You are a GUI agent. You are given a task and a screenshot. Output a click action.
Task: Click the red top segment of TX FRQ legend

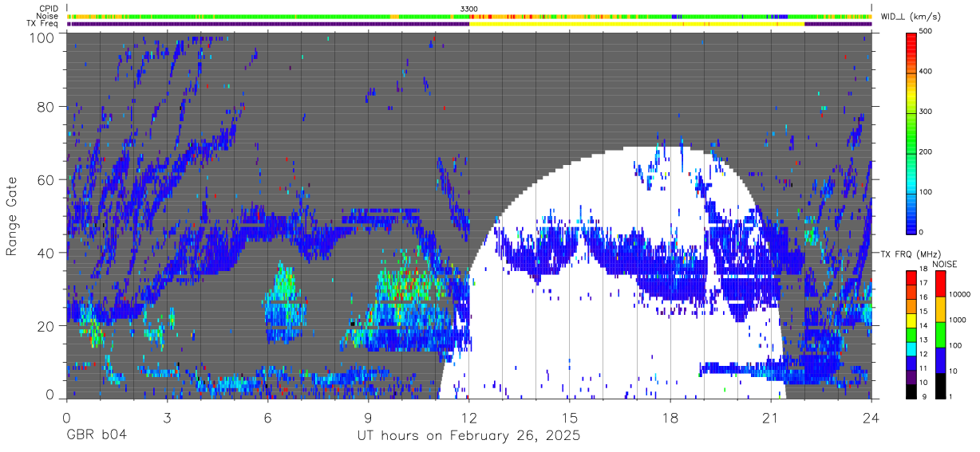(x=911, y=278)
